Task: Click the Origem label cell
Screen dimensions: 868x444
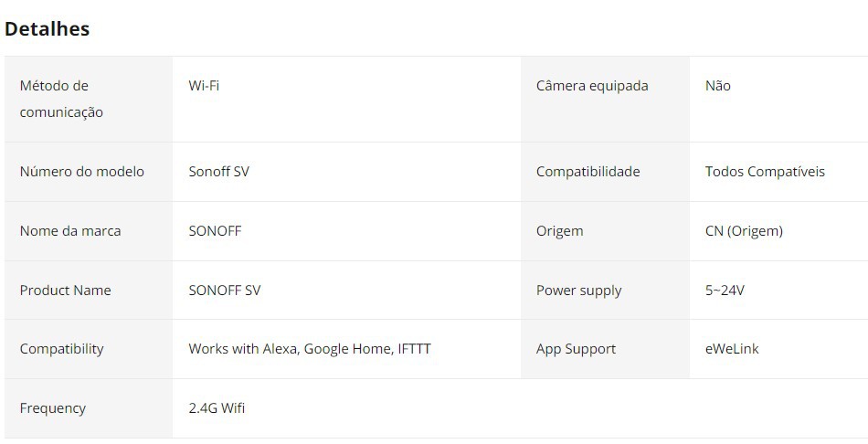Action: (559, 231)
